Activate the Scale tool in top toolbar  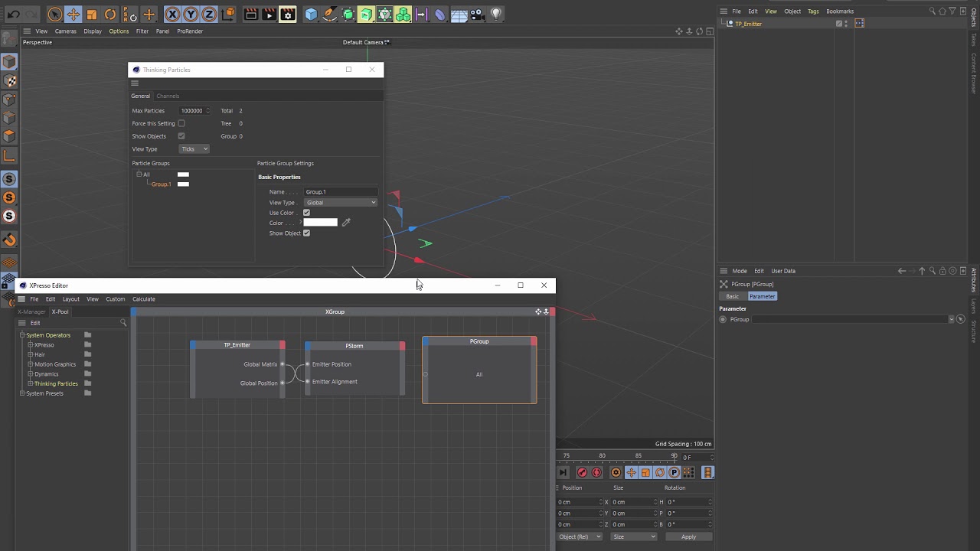[92, 14]
